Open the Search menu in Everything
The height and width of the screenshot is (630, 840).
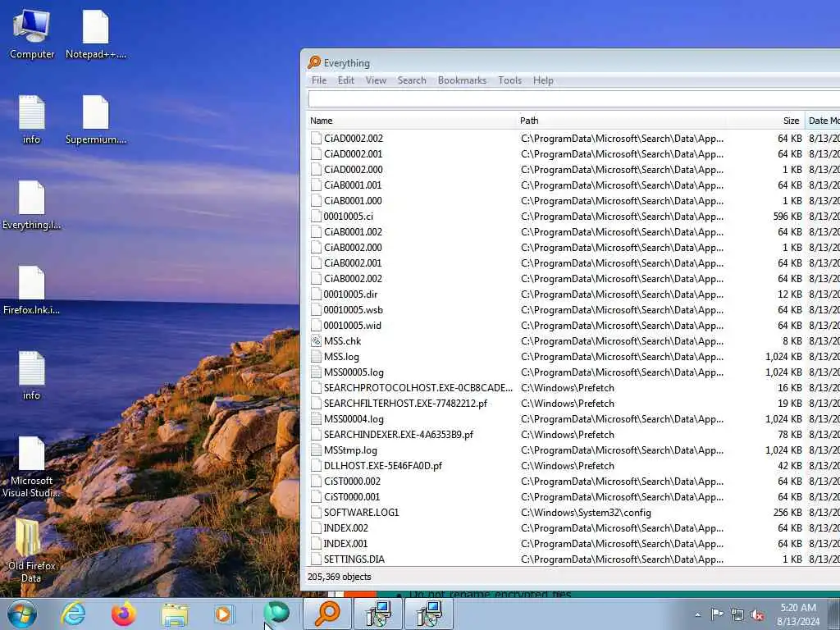[412, 80]
